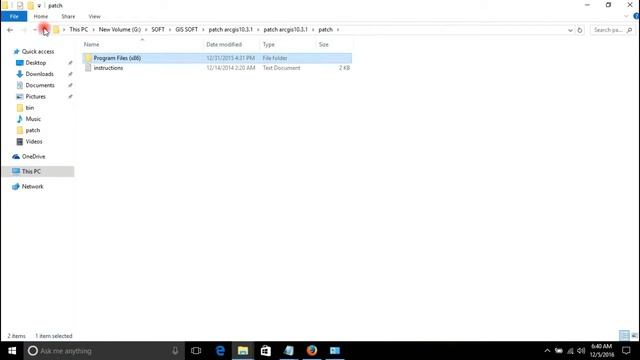Open the File ribbon tab

pyautogui.click(x=14, y=16)
